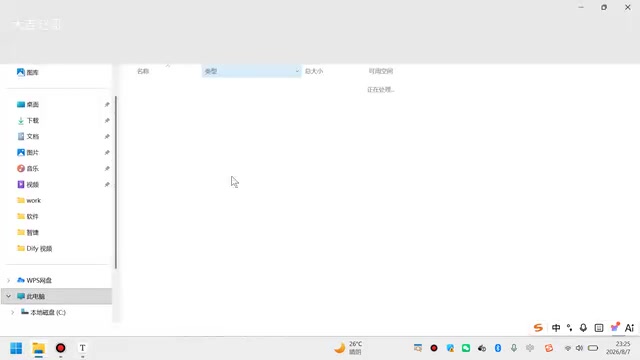Screen dimensions: 640x360
Task: Open the 软件 folder in the sidebar
Action: tap(28, 216)
